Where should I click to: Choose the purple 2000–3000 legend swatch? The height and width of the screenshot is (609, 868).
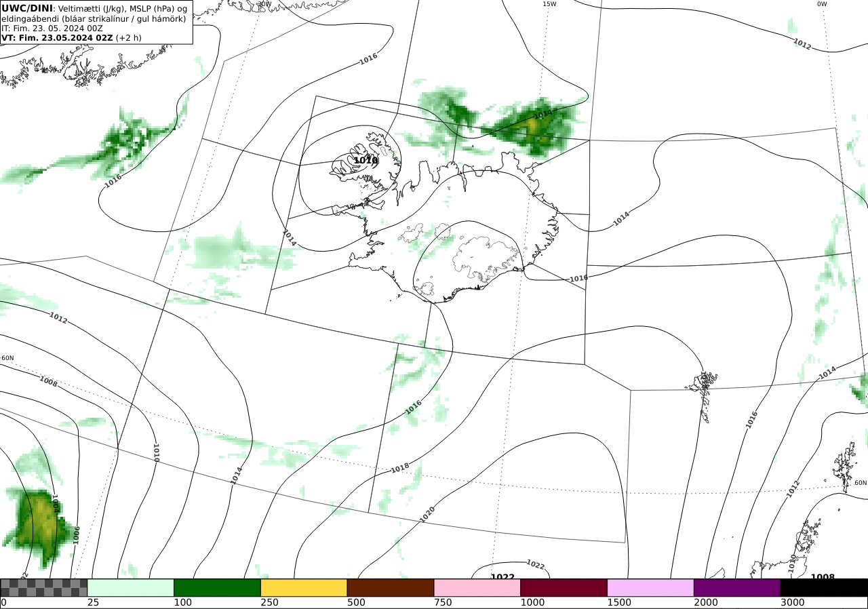pos(737,587)
